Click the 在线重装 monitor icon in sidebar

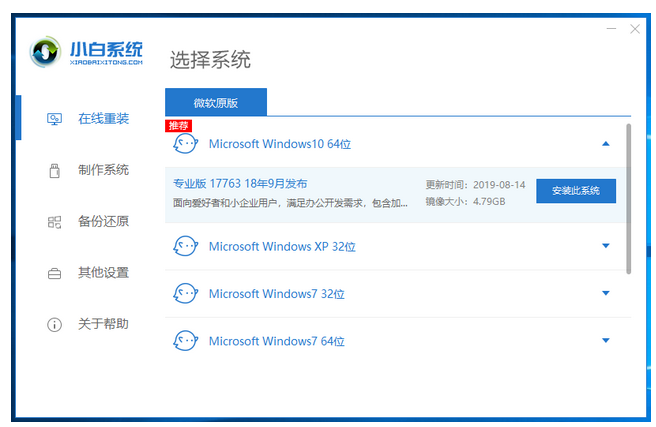point(55,119)
